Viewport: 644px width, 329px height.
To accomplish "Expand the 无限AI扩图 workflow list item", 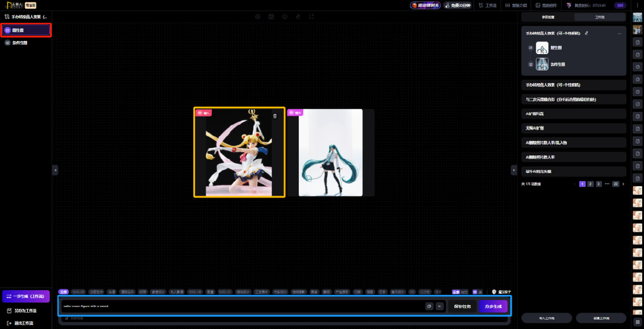I will [x=574, y=128].
